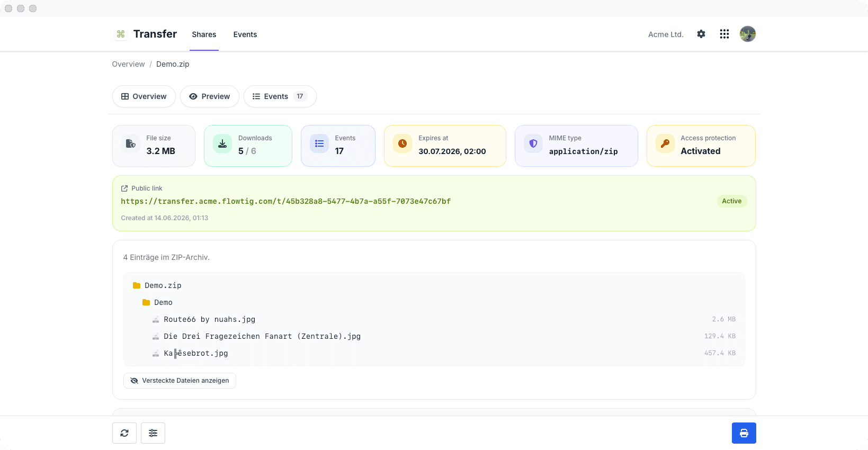Image resolution: width=868 pixels, height=450 pixels.
Task: Click the 129.4 KB file size value
Action: 720,336
